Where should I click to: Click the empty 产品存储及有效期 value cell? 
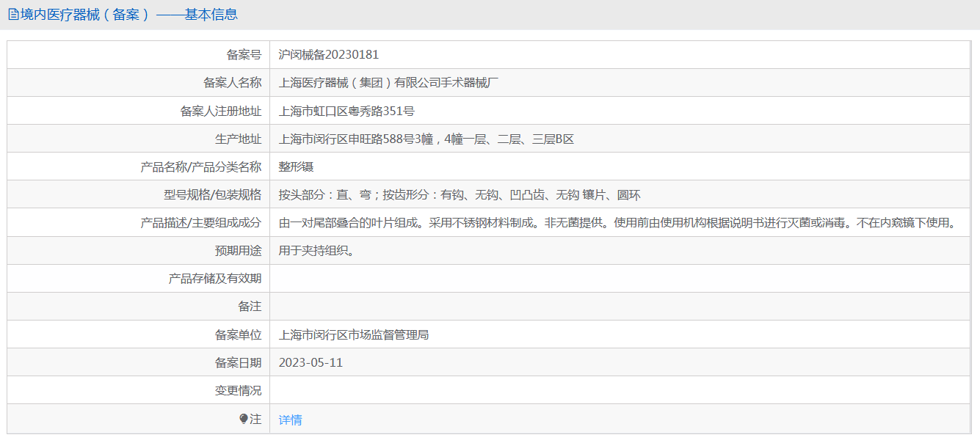pos(620,279)
